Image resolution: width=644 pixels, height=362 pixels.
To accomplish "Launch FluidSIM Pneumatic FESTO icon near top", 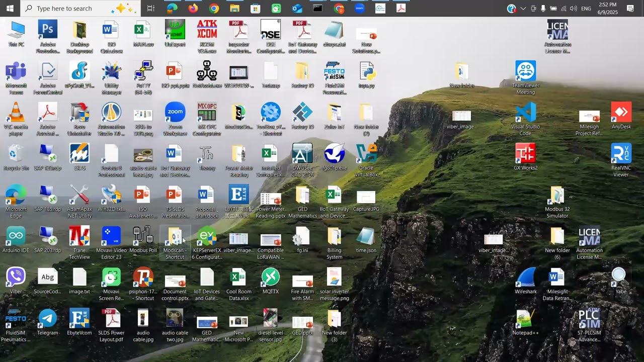I will click(335, 78).
